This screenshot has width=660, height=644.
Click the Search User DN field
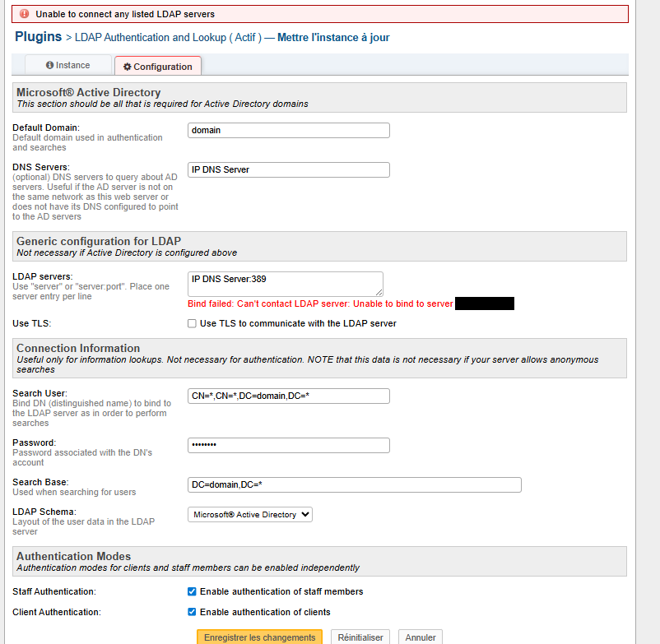pos(288,396)
